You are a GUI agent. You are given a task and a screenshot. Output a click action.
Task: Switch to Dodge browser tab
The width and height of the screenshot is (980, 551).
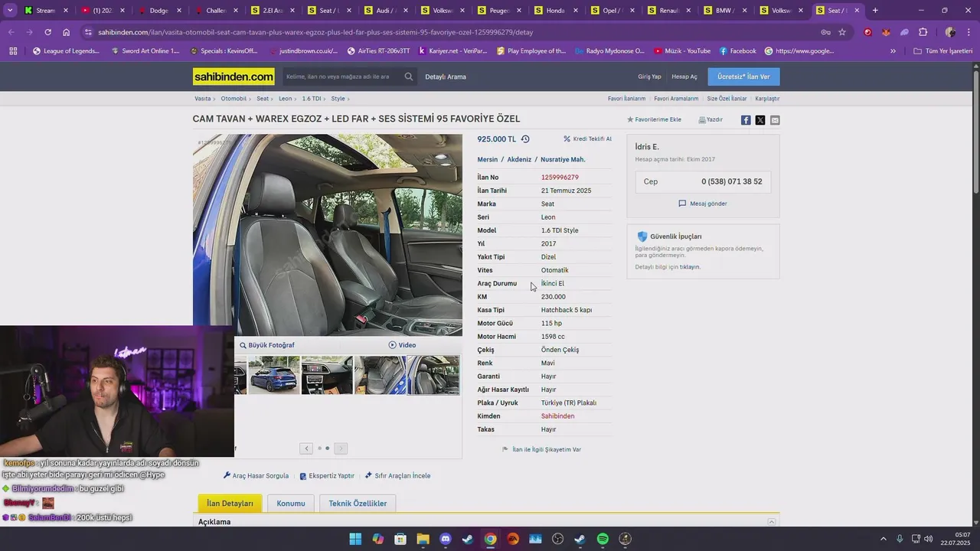pyautogui.click(x=158, y=11)
